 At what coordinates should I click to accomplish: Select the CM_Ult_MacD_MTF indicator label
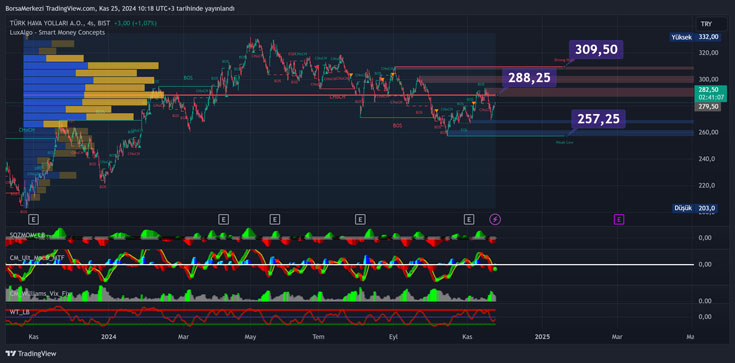(37, 257)
